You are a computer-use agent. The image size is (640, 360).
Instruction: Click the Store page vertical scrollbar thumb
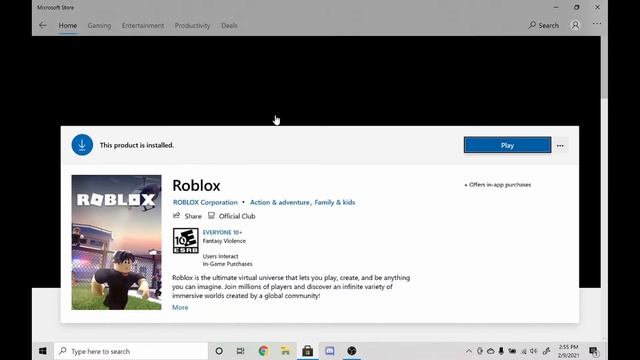coord(604,67)
